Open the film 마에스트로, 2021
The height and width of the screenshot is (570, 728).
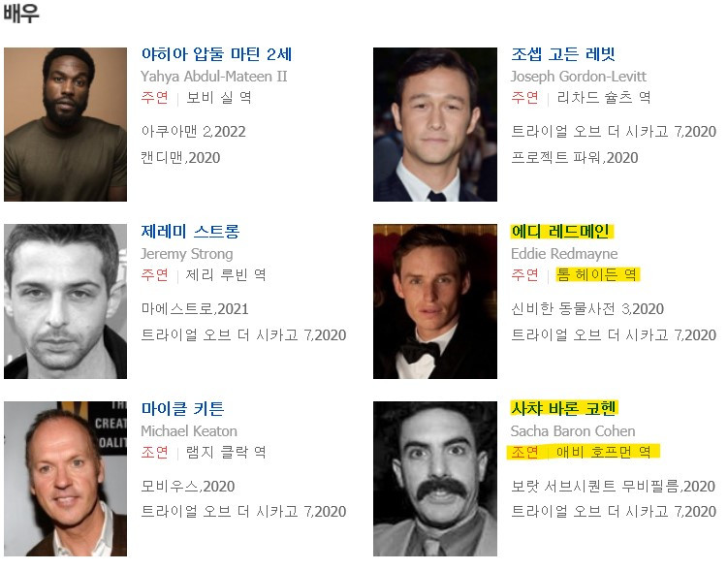click(x=195, y=308)
